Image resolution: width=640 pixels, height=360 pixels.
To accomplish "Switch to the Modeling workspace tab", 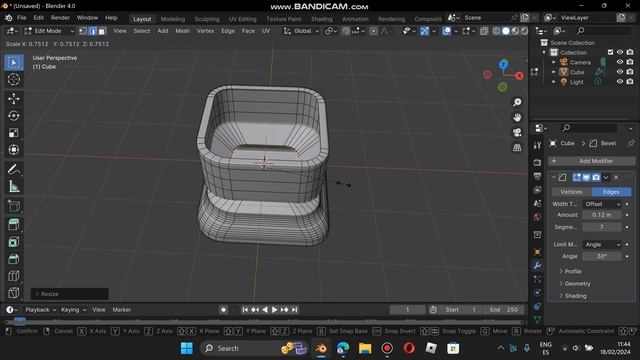I will (173, 19).
